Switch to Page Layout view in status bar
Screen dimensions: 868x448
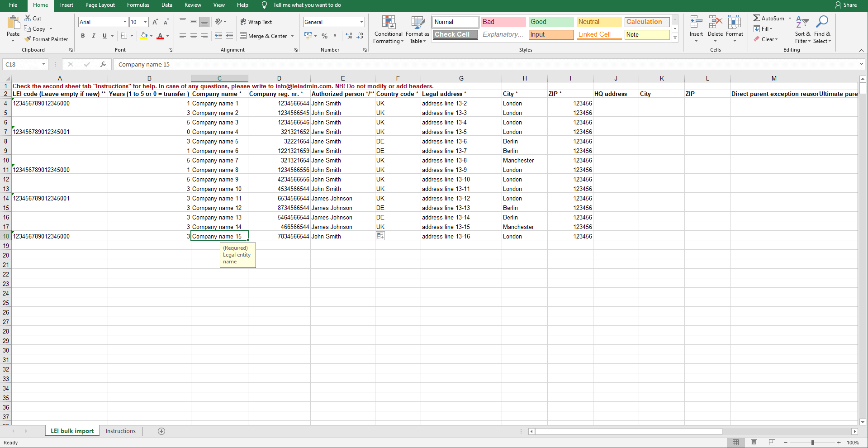754,442
